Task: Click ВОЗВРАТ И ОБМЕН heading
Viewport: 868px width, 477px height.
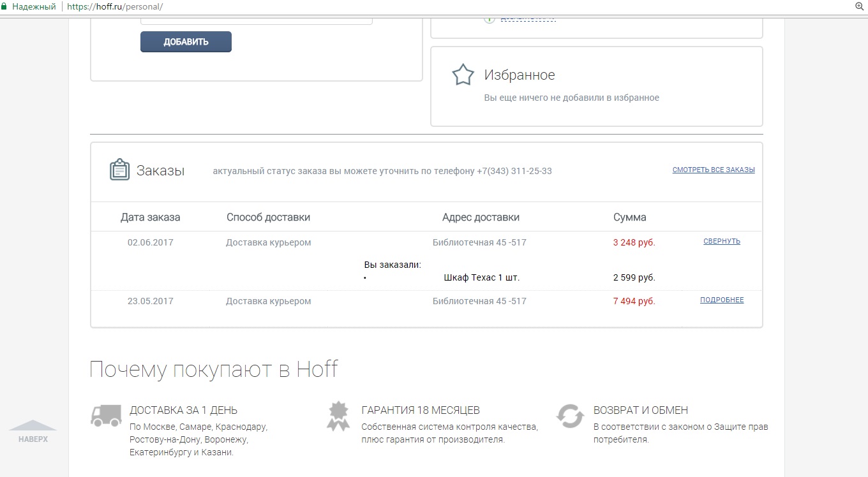Action: click(x=641, y=410)
